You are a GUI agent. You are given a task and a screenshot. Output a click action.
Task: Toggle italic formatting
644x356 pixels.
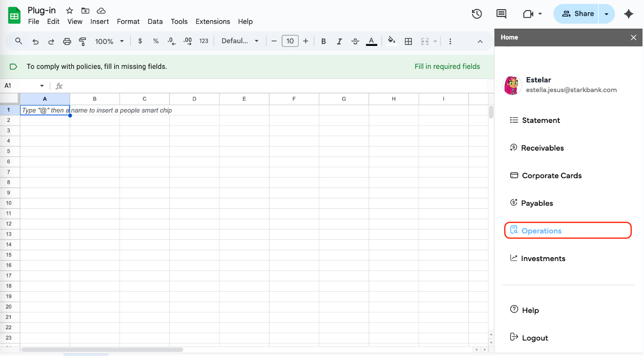pos(339,41)
